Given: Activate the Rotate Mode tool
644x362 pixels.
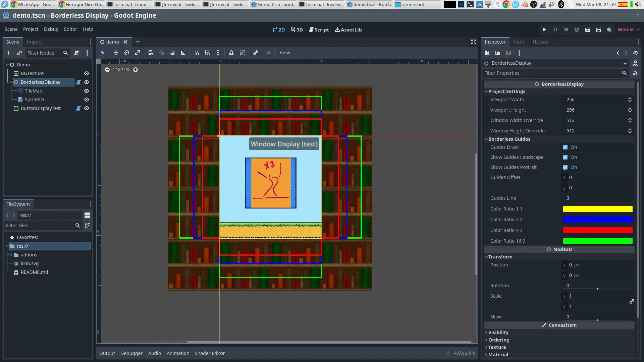Looking at the screenshot, I should [x=127, y=53].
